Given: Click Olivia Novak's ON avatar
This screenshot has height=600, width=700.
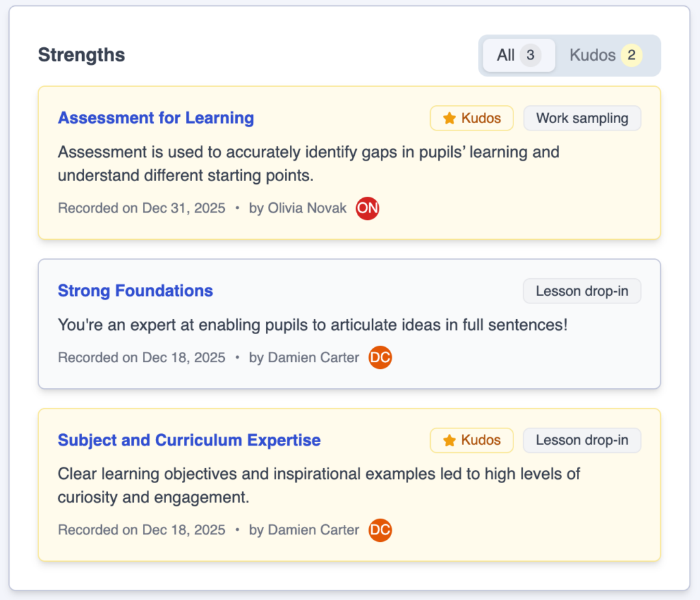Looking at the screenshot, I should (x=368, y=208).
